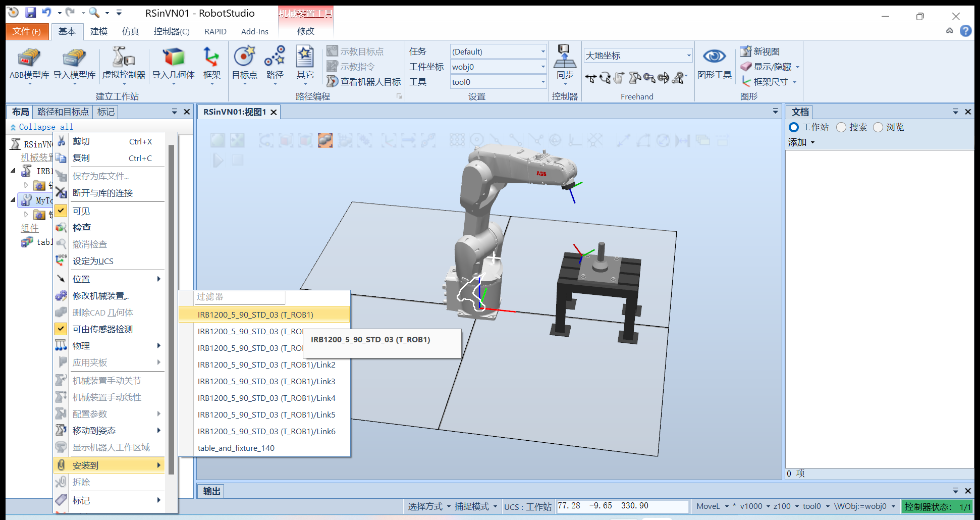Click the 过滤器 filter input field
980x520 pixels.
click(240, 297)
